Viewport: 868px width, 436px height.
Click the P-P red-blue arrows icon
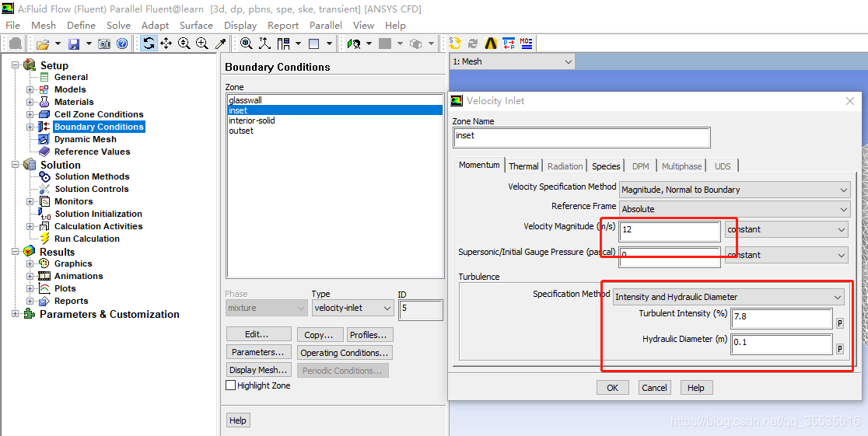coord(509,44)
